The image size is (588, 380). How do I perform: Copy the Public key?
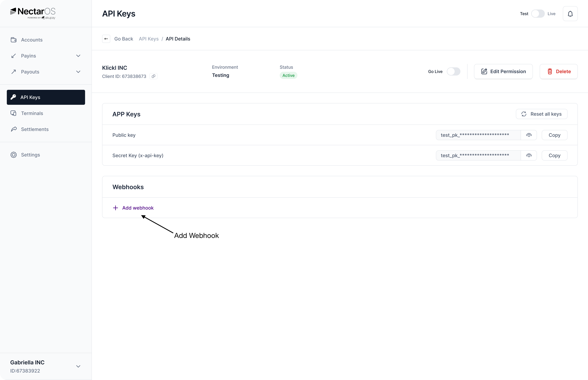554,135
